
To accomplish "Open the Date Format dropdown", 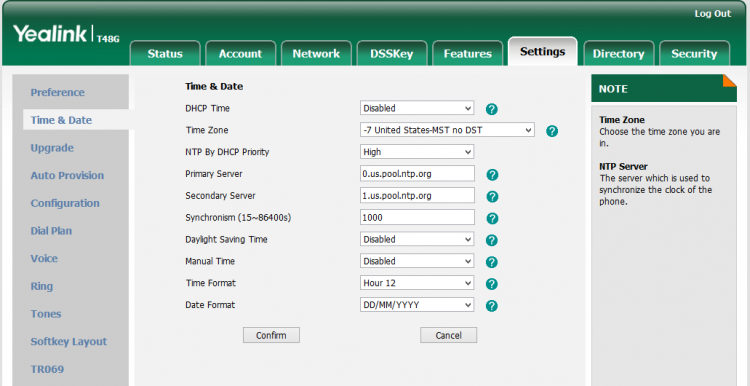I will 417,304.
